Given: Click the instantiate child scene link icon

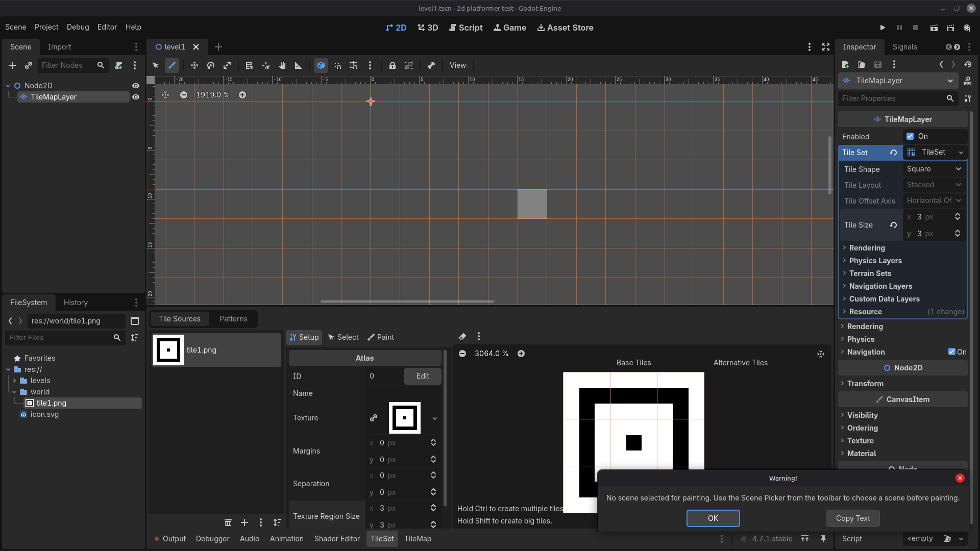Looking at the screenshot, I should pyautogui.click(x=29, y=65).
